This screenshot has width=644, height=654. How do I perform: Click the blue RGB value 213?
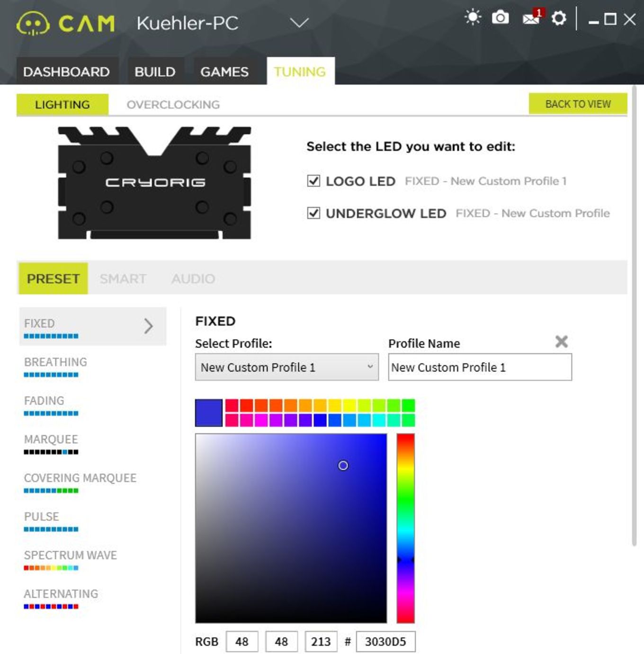coord(321,642)
